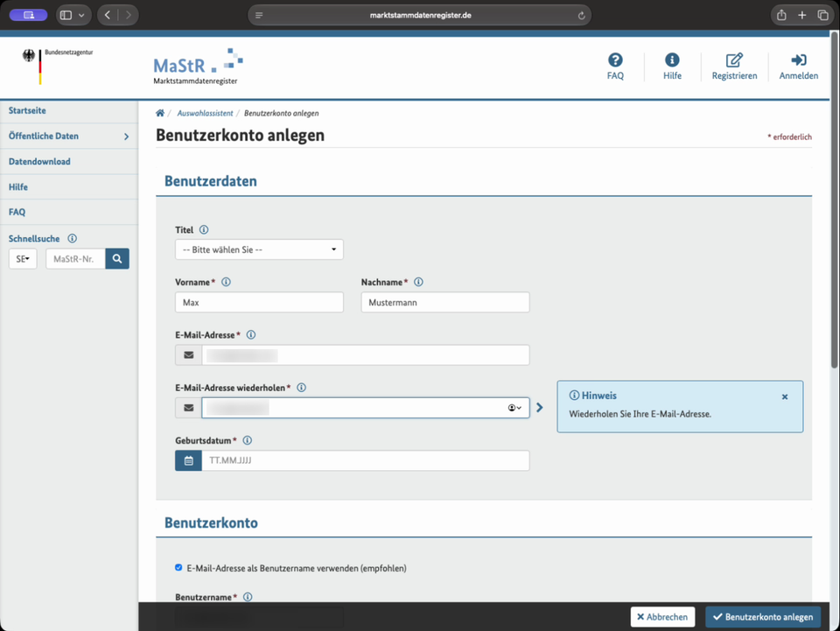The height and width of the screenshot is (631, 840).
Task: Click the arrow next to the repeat email field
Action: (540, 408)
